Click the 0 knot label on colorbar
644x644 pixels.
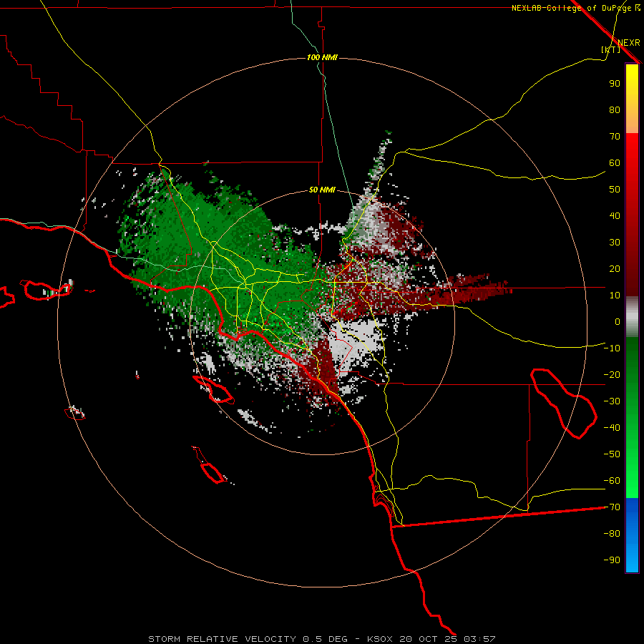coord(618,321)
